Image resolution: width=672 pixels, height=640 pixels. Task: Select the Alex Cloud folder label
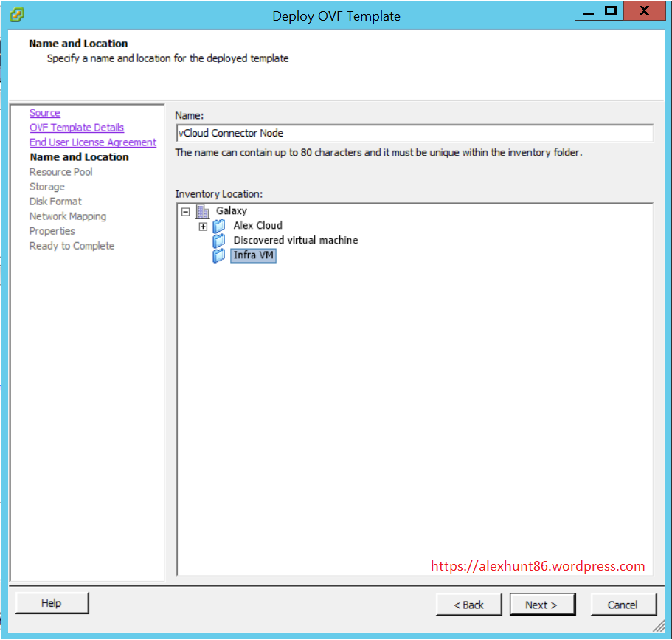[257, 225]
